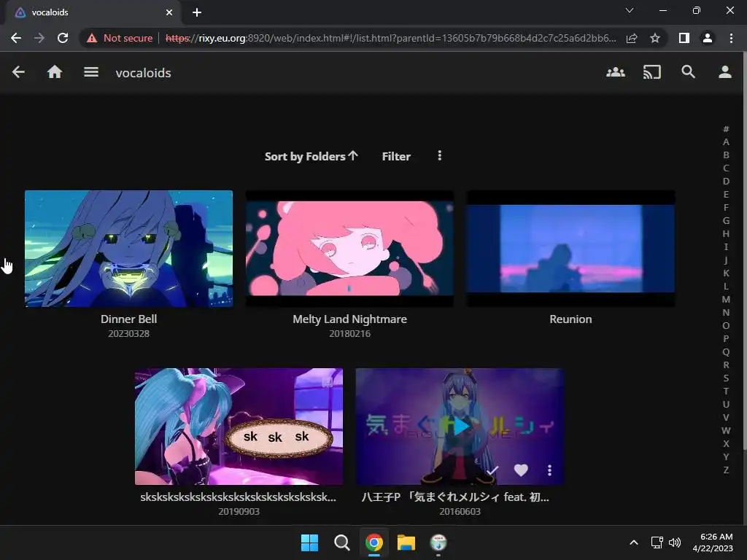Jump to letter # in alphabet picker

pos(726,129)
